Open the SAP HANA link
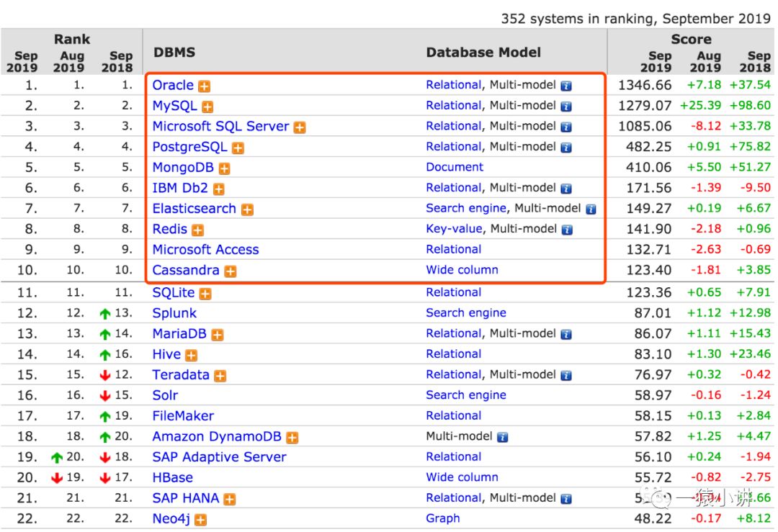Screen dimensions: 778x532 coord(186,498)
